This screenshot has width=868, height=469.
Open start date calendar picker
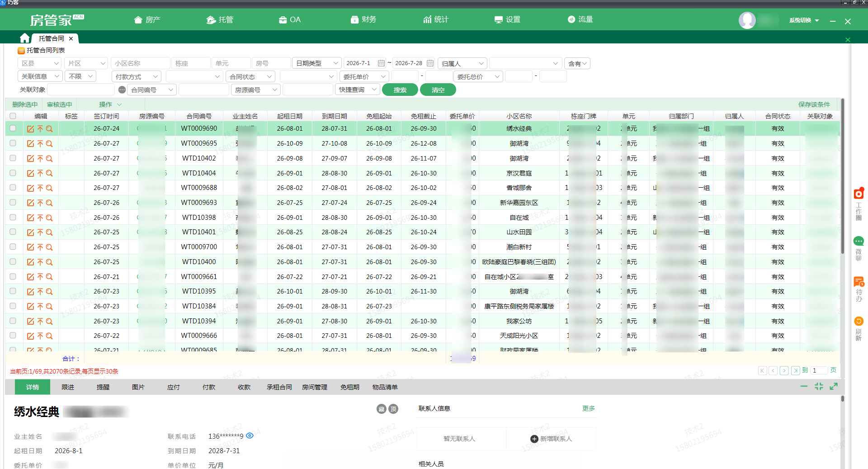pyautogui.click(x=381, y=63)
